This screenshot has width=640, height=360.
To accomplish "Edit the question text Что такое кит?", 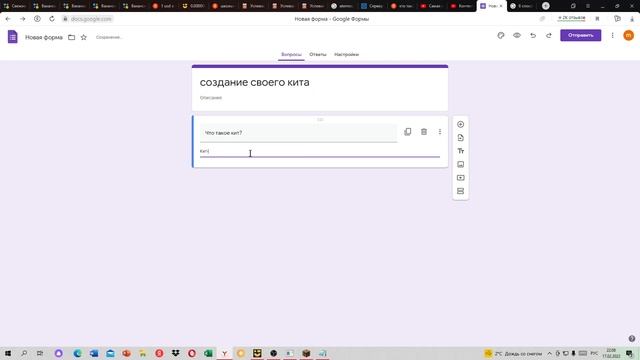I will pyautogui.click(x=298, y=133).
